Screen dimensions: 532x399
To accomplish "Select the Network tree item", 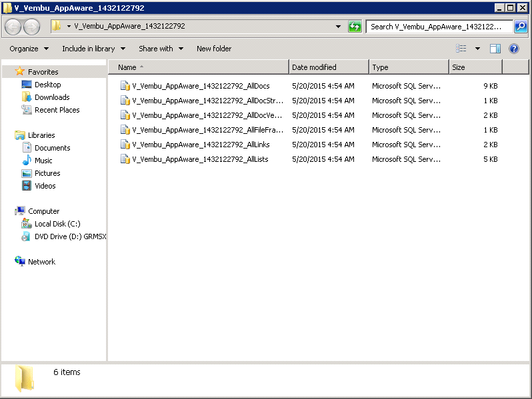I will 41,262.
